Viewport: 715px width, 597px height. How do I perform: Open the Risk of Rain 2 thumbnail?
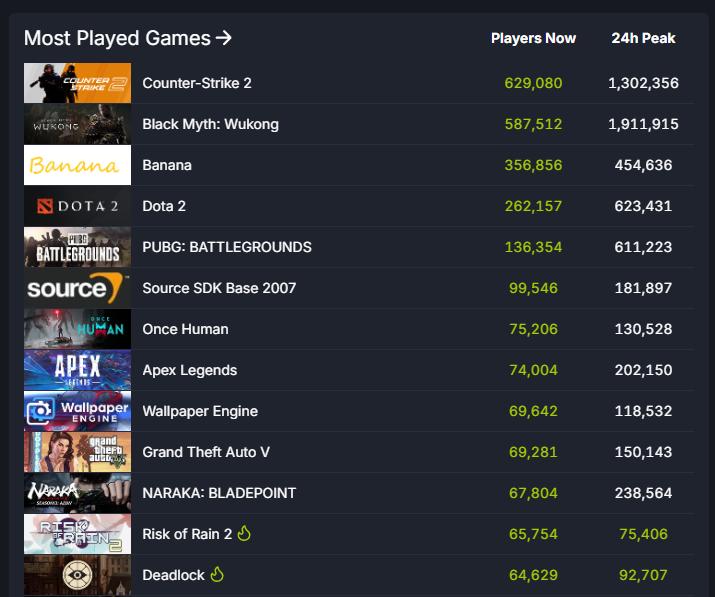(78, 535)
